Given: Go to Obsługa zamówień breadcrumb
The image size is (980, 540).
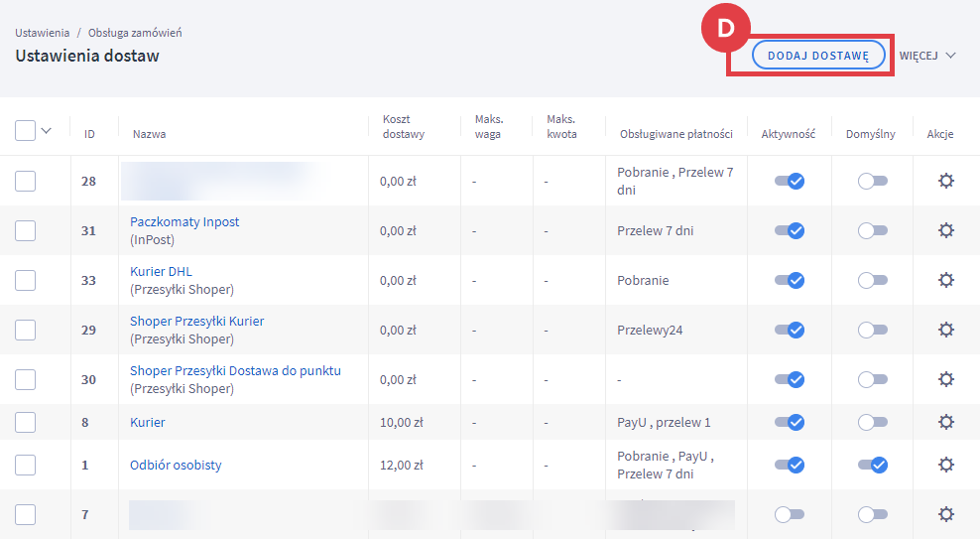Looking at the screenshot, I should click(x=135, y=33).
